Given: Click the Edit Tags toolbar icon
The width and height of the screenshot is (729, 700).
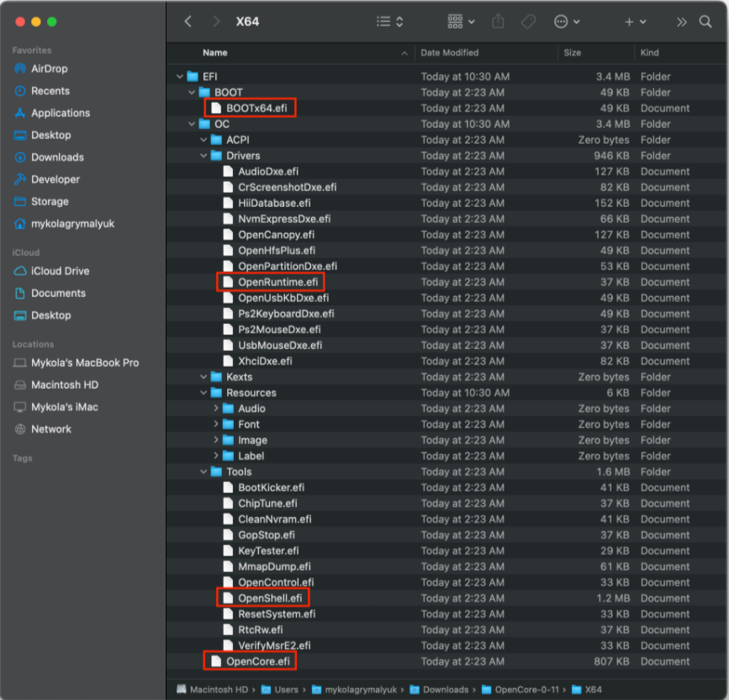Looking at the screenshot, I should coord(528,22).
